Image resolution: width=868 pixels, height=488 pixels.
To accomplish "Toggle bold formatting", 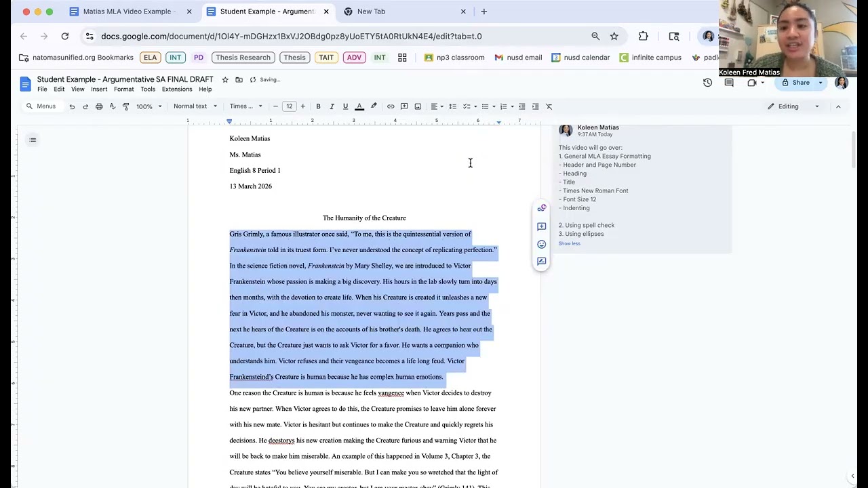I will 318,106.
